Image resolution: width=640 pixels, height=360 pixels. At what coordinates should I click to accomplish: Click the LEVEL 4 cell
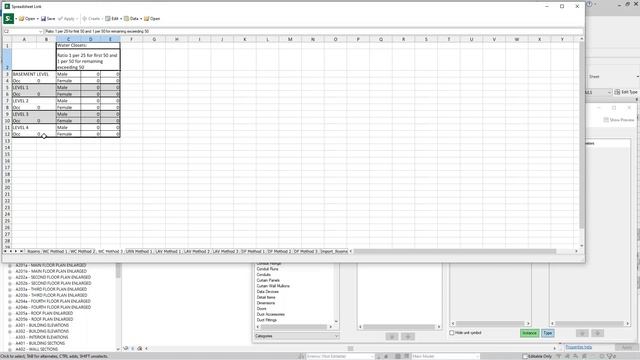(x=34, y=127)
